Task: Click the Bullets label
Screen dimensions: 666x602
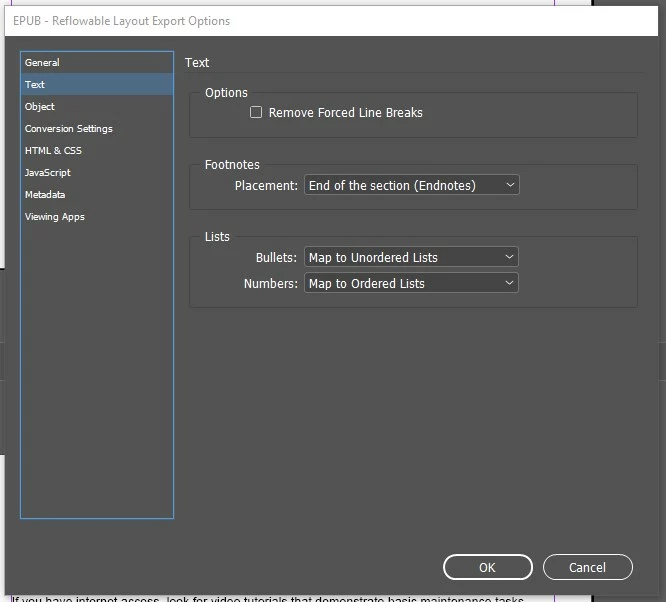Action: (277, 257)
